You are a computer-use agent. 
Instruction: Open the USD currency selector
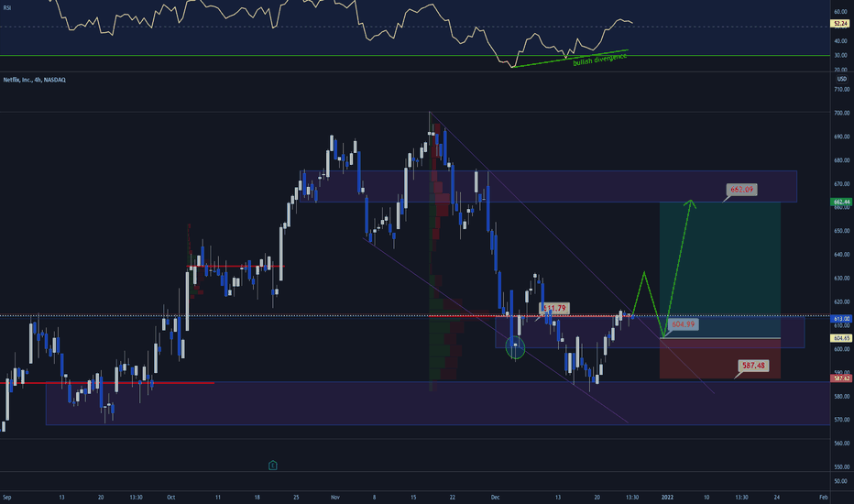841,79
